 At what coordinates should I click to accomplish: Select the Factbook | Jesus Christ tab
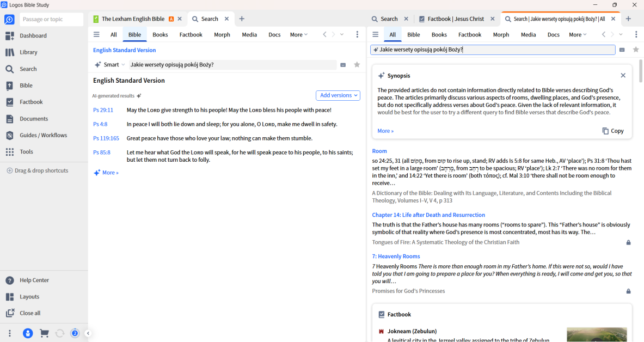click(x=455, y=19)
